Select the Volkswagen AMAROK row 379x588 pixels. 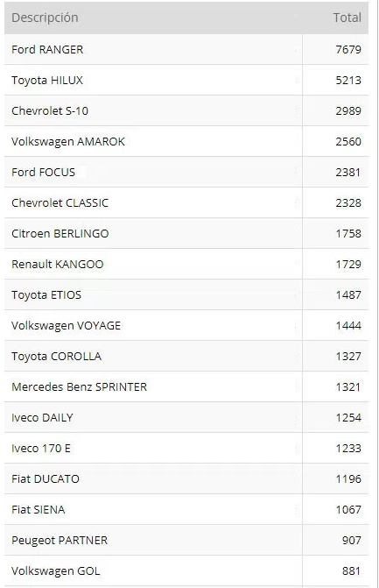(186, 141)
